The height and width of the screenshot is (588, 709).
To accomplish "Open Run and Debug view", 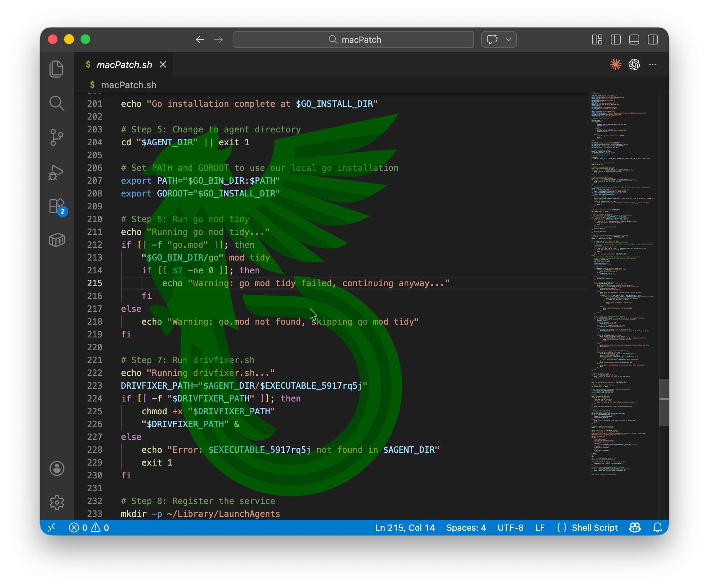I will pyautogui.click(x=57, y=172).
